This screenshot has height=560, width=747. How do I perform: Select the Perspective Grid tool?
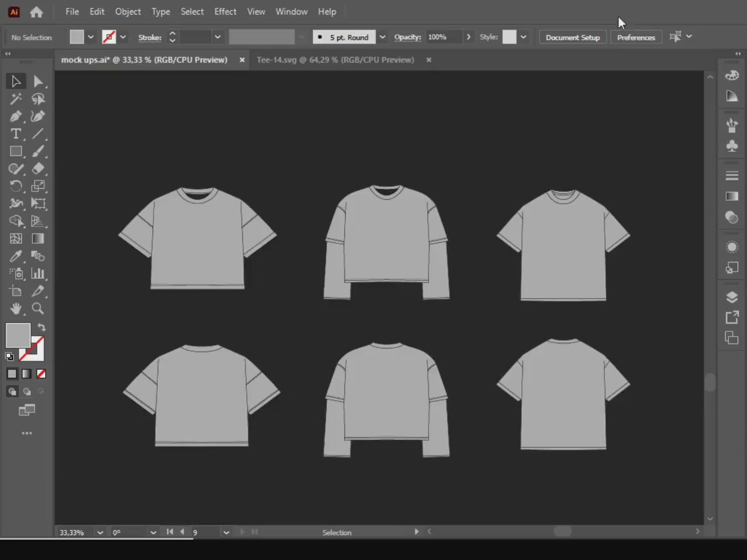point(38,221)
